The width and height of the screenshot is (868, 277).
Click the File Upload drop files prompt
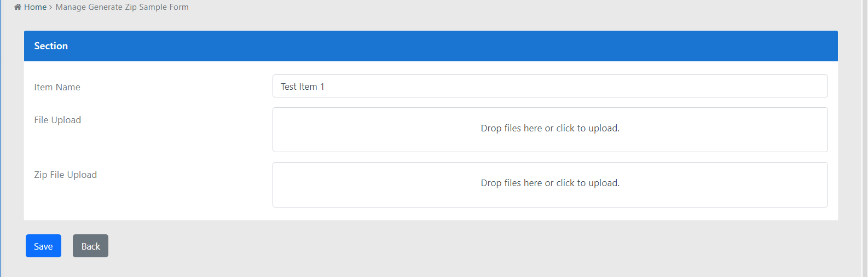click(x=550, y=128)
